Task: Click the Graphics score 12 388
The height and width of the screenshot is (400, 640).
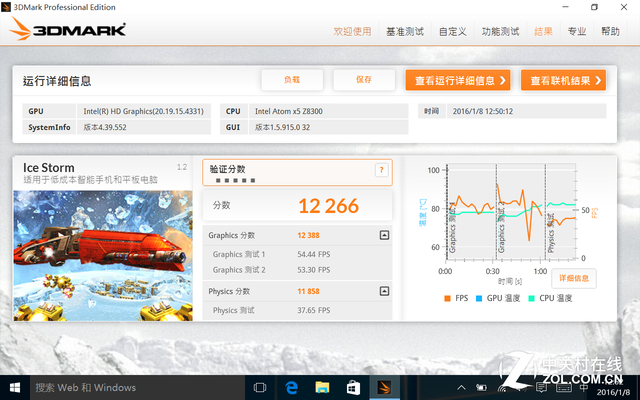Action: click(x=308, y=235)
